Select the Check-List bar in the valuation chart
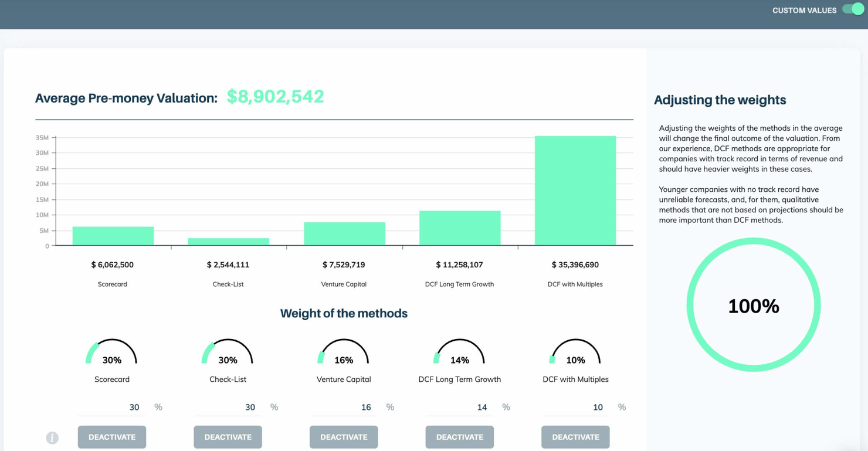Image resolution: width=868 pixels, height=451 pixels. point(228,240)
